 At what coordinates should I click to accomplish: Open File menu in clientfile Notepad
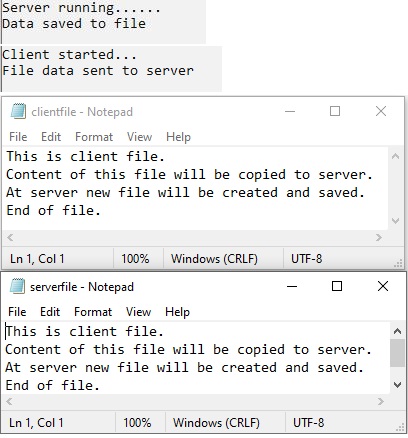tap(18, 137)
